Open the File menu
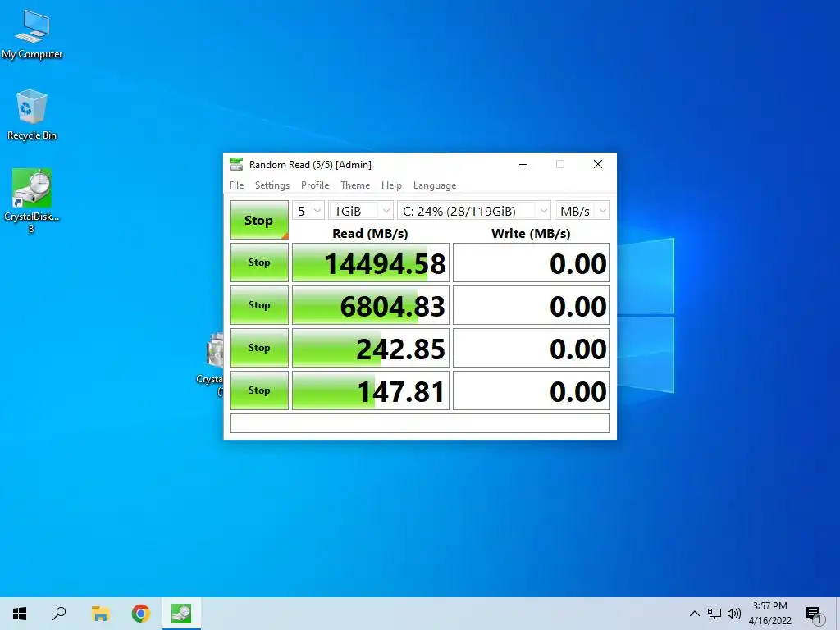840x630 pixels. pos(236,185)
